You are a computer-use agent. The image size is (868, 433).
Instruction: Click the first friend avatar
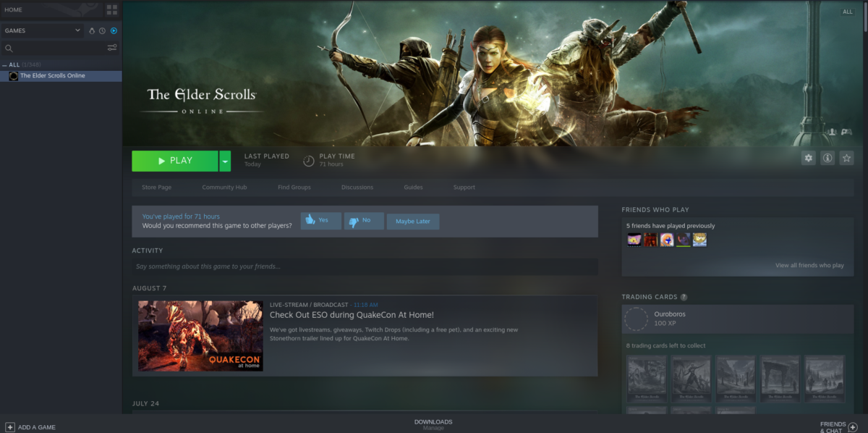coord(634,240)
